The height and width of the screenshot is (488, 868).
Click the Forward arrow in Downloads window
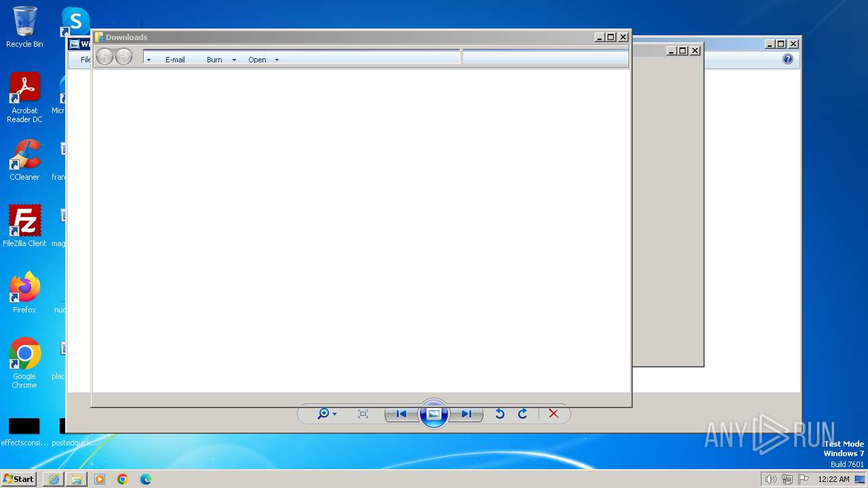pos(123,57)
